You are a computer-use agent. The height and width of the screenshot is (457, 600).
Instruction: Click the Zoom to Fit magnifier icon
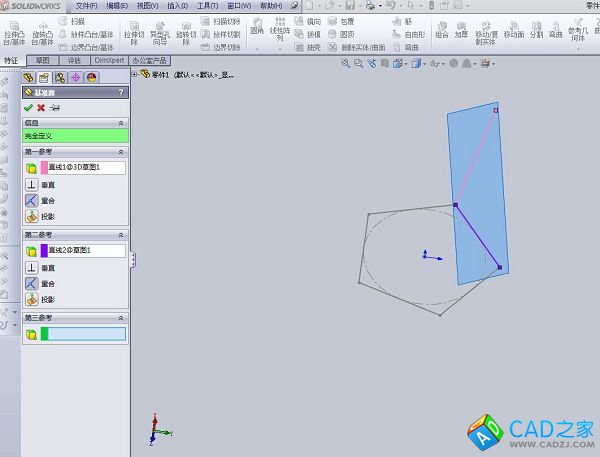(346, 64)
